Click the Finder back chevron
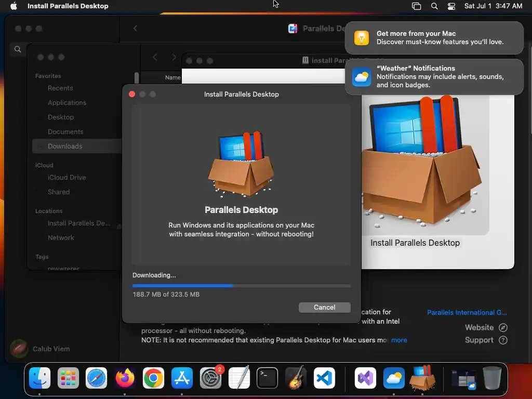532x399 pixels. pyautogui.click(x=155, y=57)
